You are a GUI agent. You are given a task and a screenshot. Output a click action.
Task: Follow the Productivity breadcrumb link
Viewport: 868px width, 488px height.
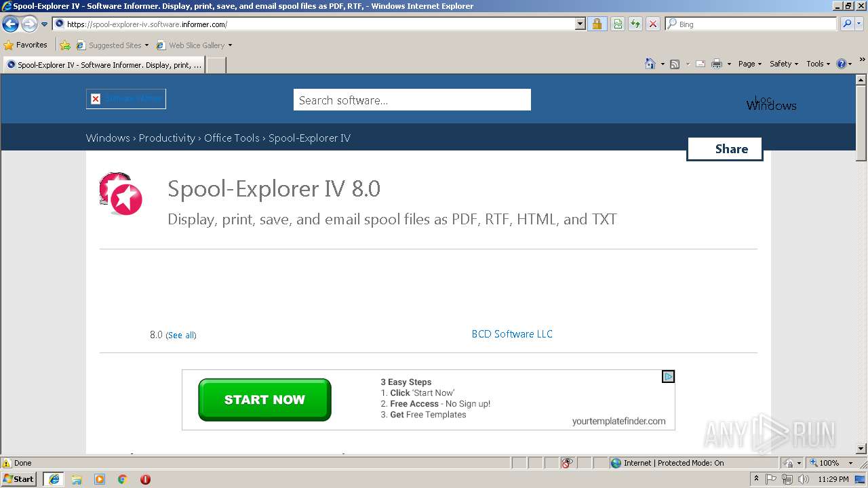167,138
